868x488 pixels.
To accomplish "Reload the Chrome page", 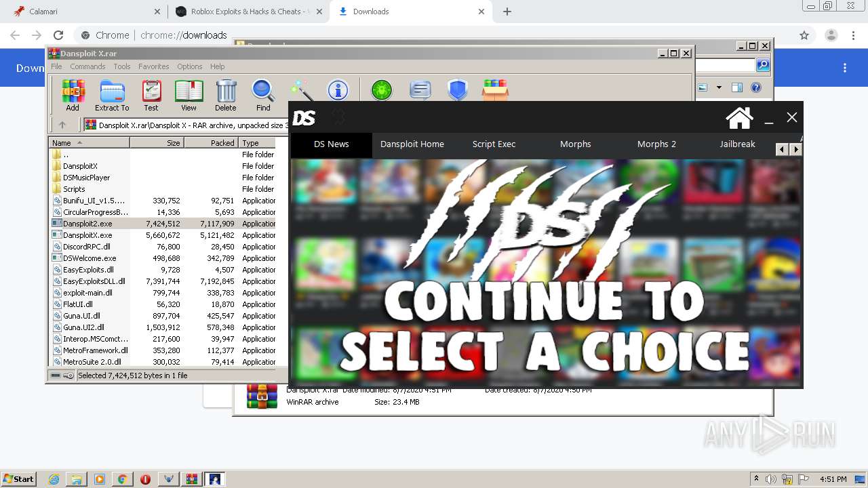I will pyautogui.click(x=58, y=35).
